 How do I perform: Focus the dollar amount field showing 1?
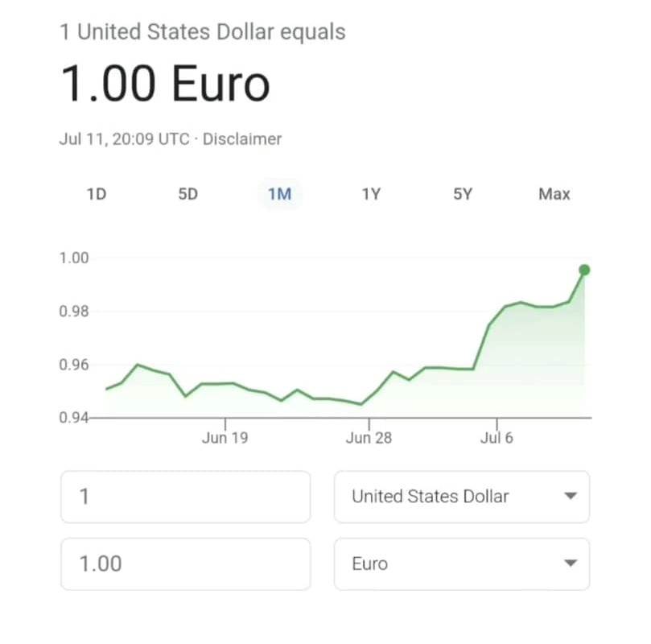185,496
